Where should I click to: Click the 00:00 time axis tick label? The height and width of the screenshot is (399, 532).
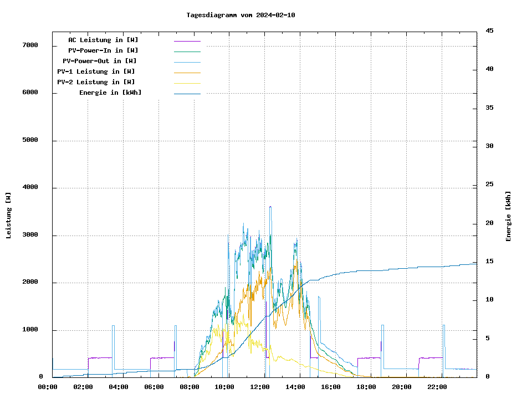pyautogui.click(x=48, y=387)
